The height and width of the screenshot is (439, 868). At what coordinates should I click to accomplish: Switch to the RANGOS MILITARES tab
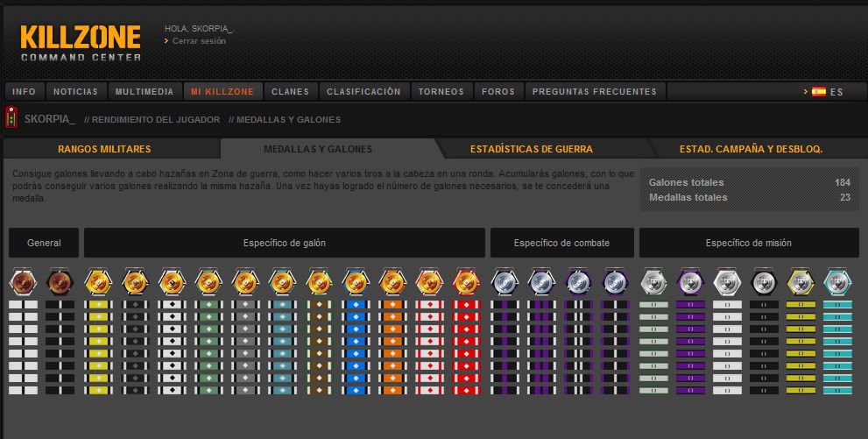tap(104, 149)
